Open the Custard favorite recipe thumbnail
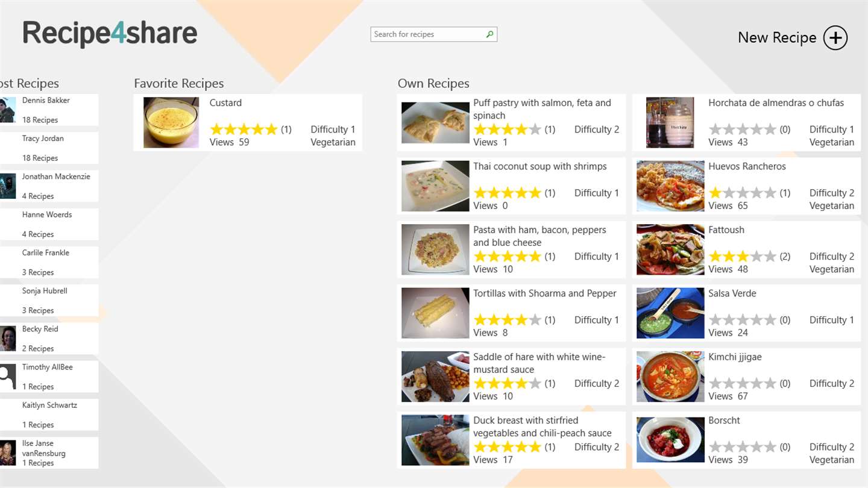Screen dimensions: 868x488 (171, 123)
